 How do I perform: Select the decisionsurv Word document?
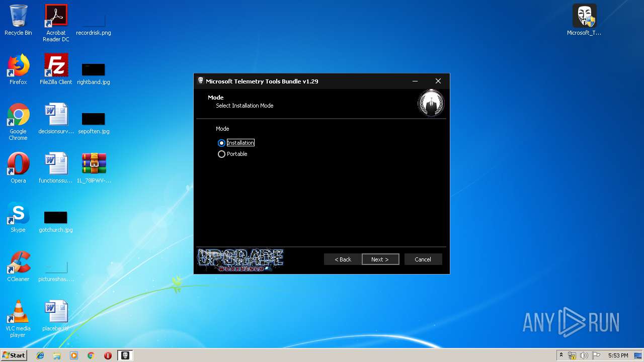coord(56,119)
